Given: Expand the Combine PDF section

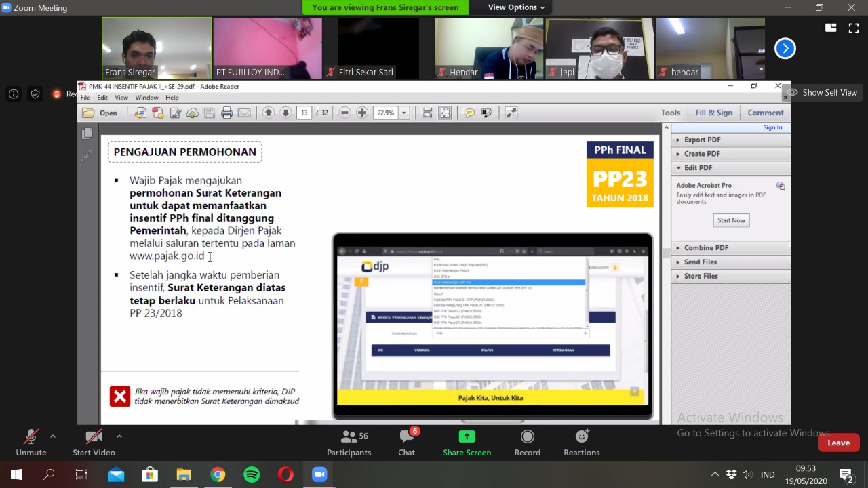Looking at the screenshot, I should tap(706, 248).
